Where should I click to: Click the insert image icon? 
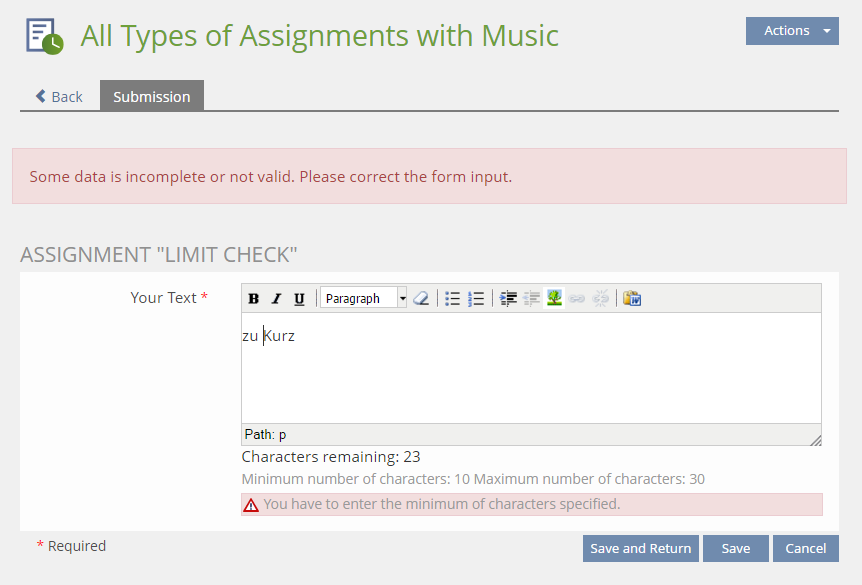[554, 298]
